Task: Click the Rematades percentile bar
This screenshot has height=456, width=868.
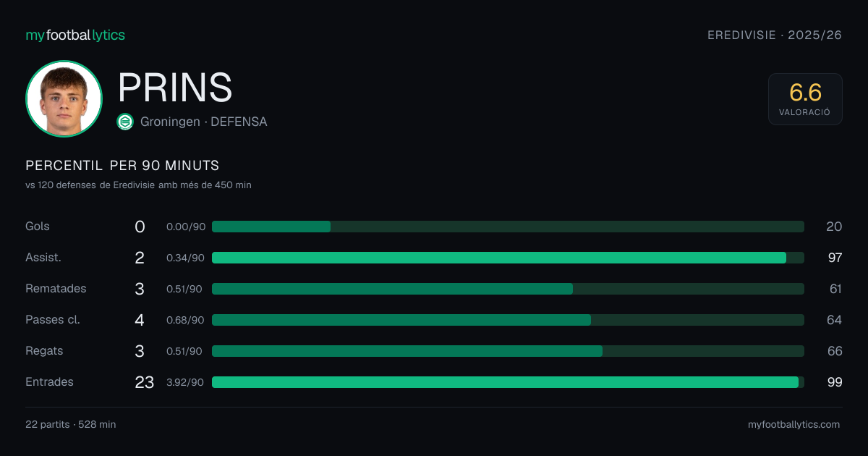Action: (508, 289)
